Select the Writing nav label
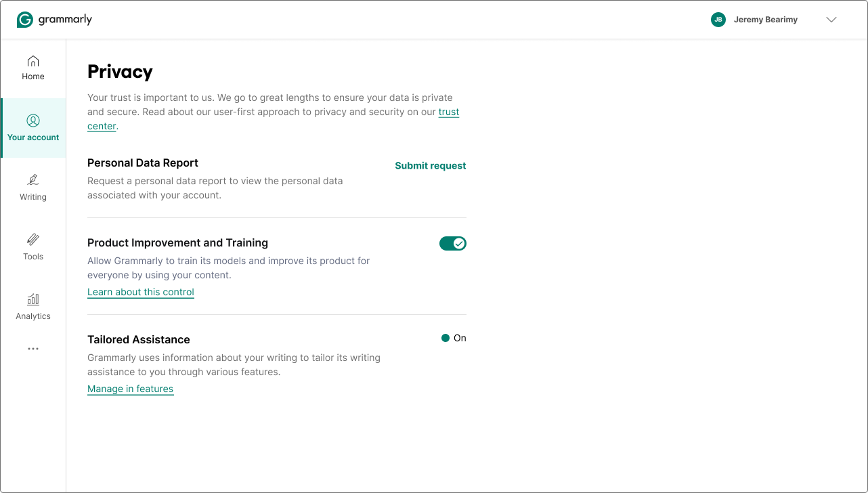 (32, 197)
